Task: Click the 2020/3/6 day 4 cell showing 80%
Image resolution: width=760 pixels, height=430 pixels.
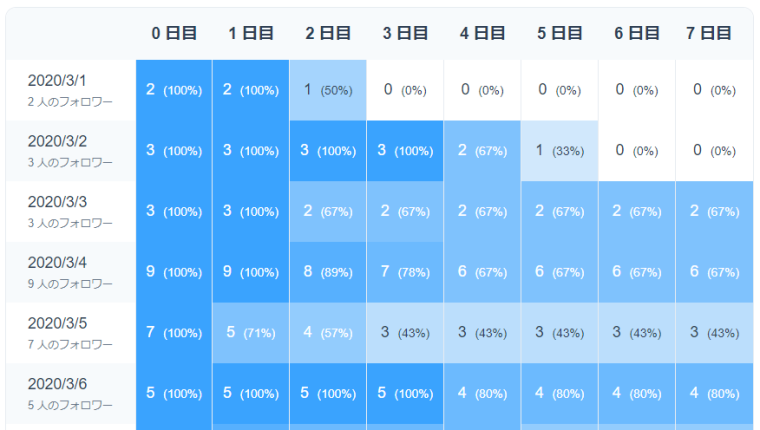Action: (x=482, y=393)
